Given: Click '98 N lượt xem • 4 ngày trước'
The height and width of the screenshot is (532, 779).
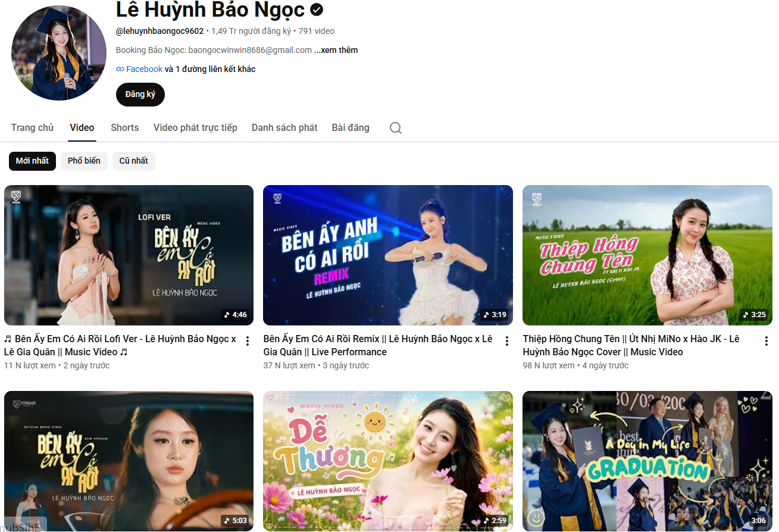Looking at the screenshot, I should (575, 365).
